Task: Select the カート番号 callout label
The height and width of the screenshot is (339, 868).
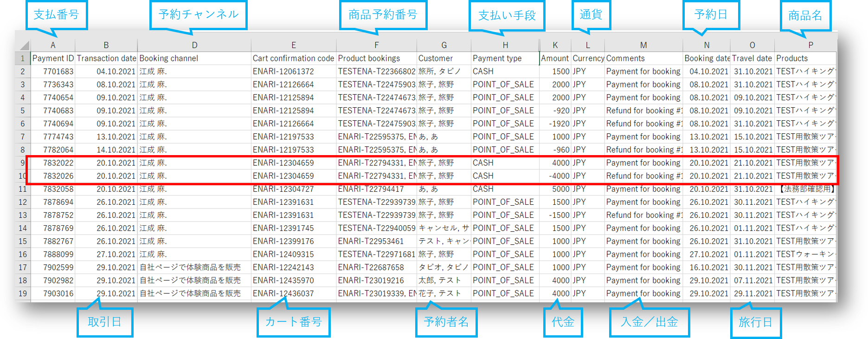Action: point(293,322)
